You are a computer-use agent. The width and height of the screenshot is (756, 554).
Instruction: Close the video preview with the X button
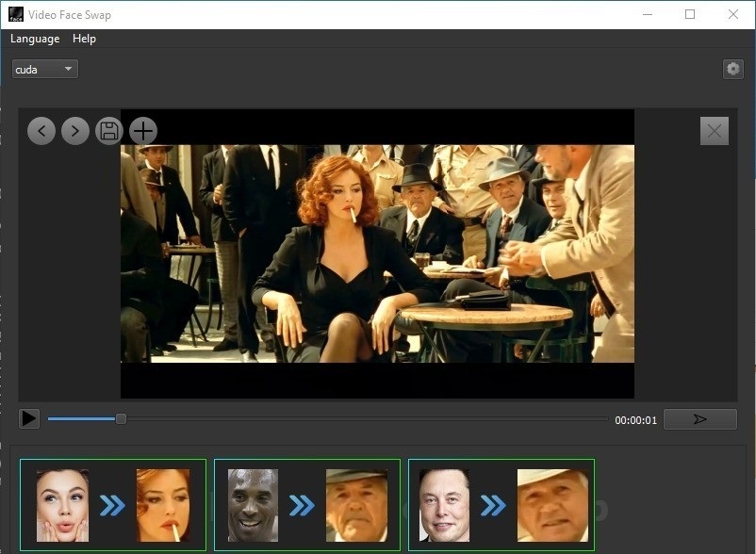[715, 131]
